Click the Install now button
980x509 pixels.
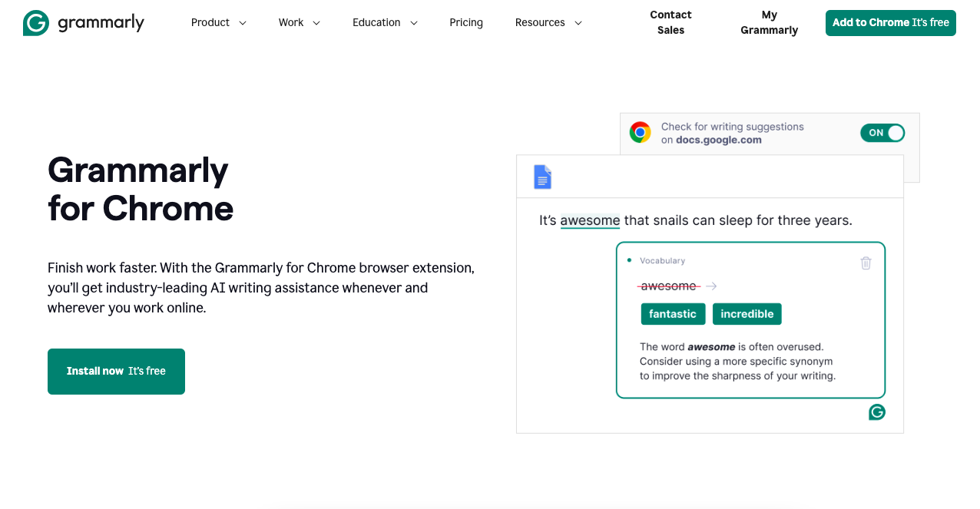coord(116,371)
